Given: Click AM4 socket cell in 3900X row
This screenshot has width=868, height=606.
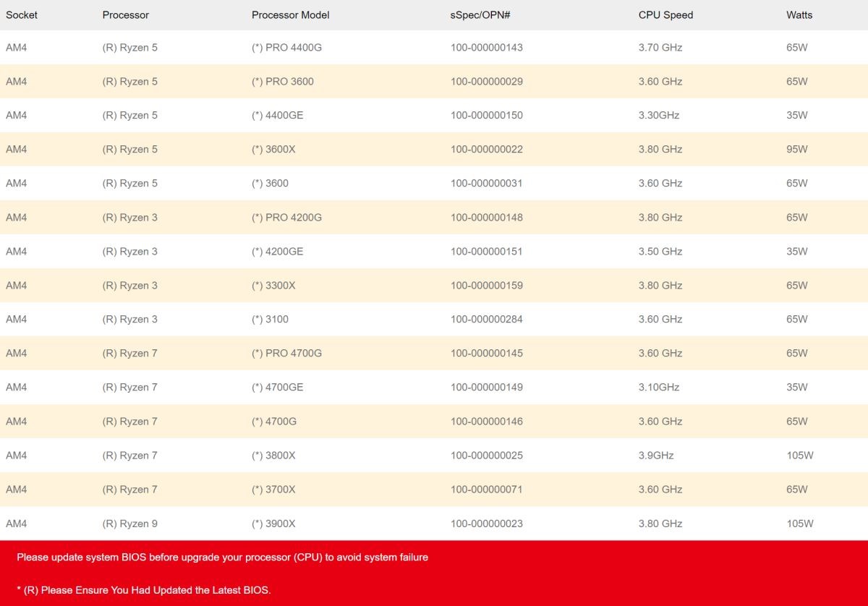Looking at the screenshot, I should 16,524.
